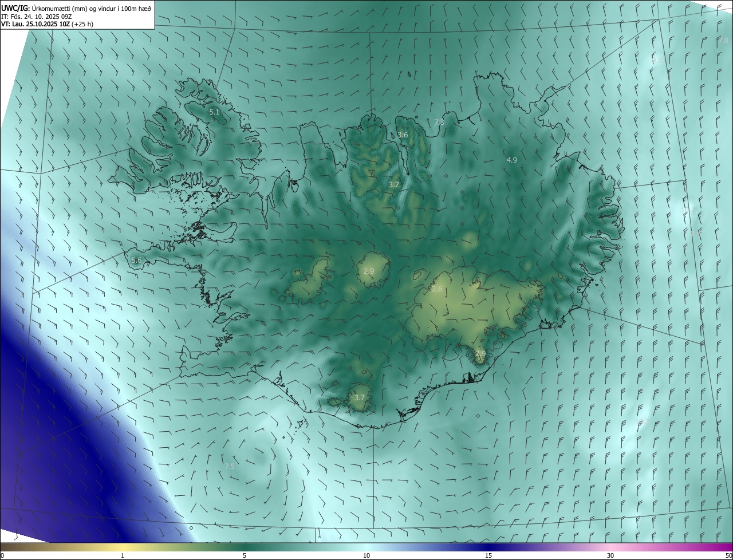Click the 'VT: Lau. 25.10.2025 10Z (+25 h)' line
The width and height of the screenshot is (733, 560).
[47, 24]
